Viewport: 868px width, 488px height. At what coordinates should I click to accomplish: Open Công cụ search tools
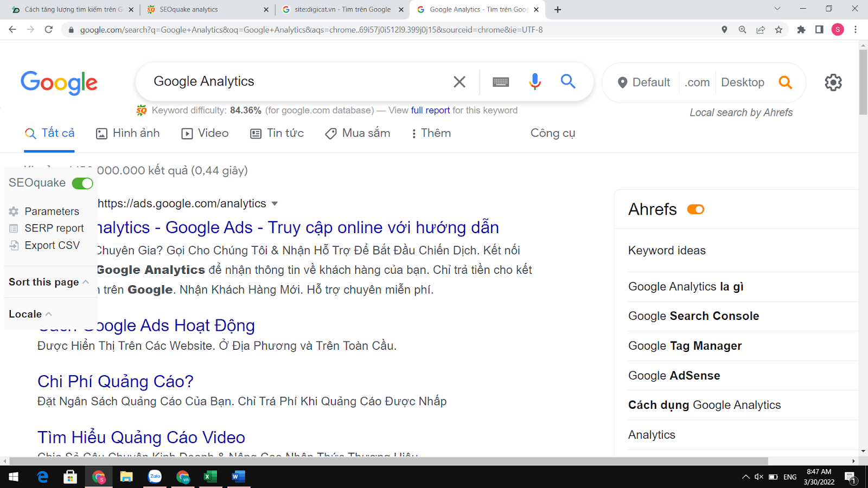pos(553,133)
